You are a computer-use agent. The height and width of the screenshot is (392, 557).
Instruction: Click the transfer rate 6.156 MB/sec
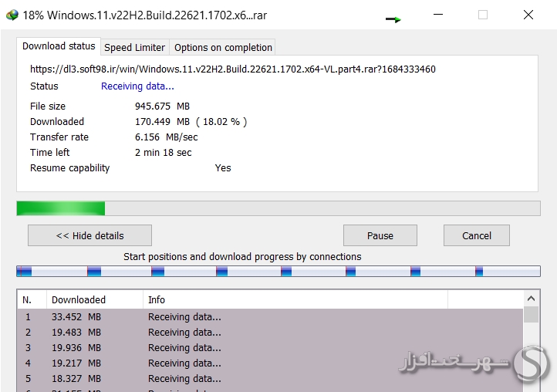point(166,137)
